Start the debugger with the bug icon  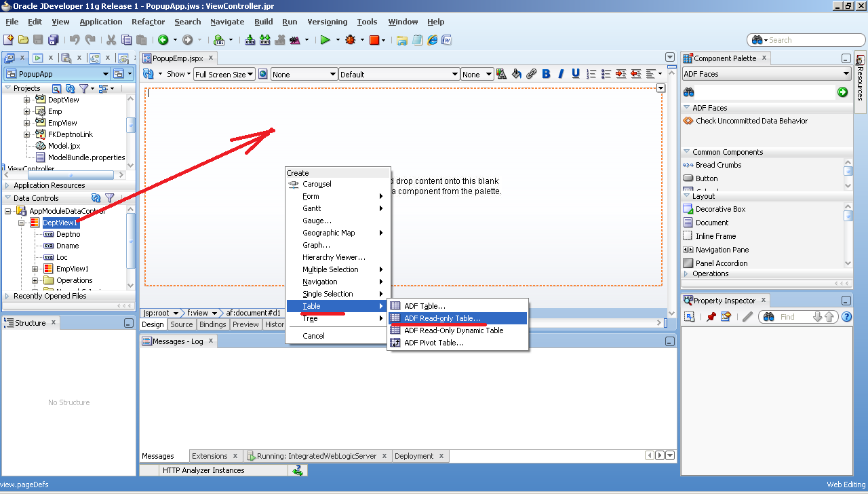(351, 39)
